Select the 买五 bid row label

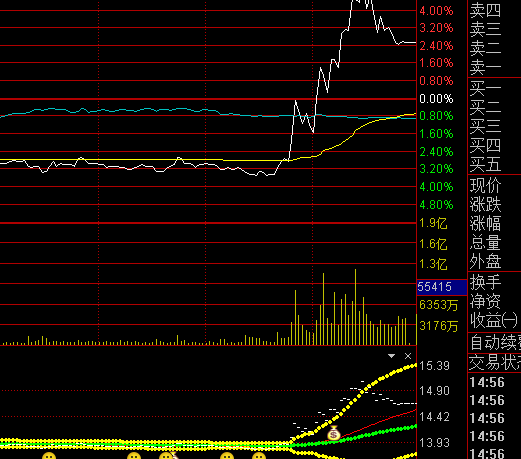tap(485, 164)
